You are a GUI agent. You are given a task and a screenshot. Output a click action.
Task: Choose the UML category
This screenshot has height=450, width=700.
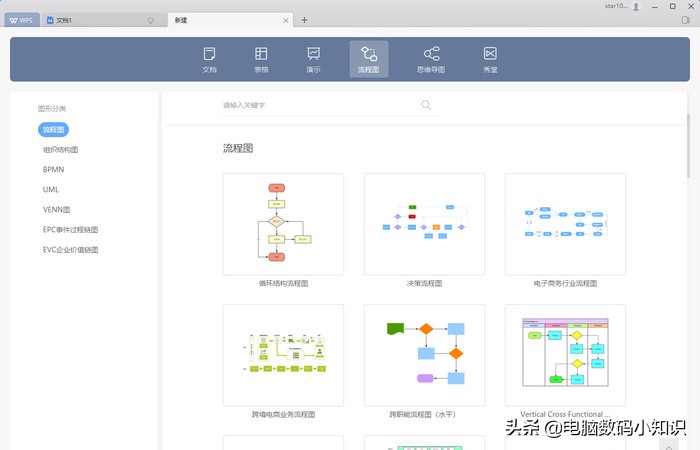[50, 189]
